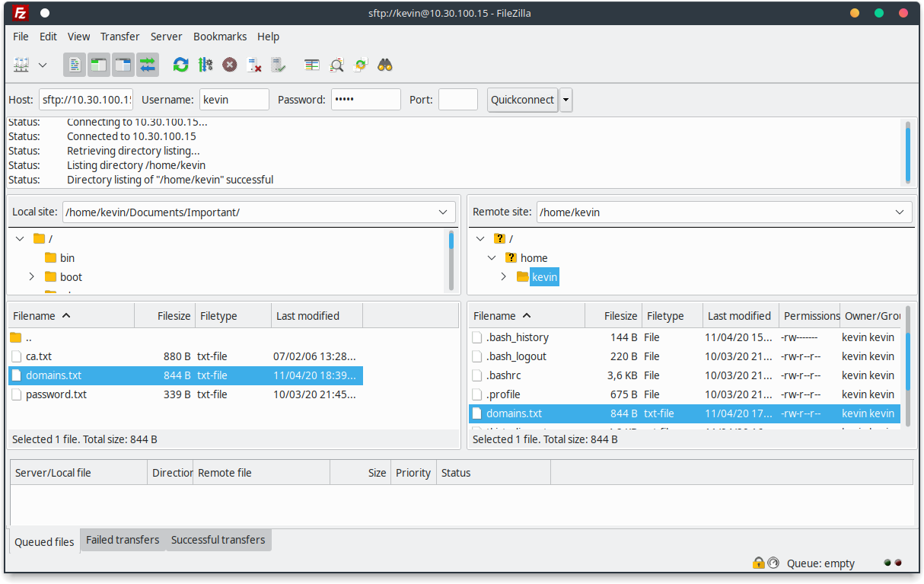
Task: Open the file search tool
Action: (336, 65)
